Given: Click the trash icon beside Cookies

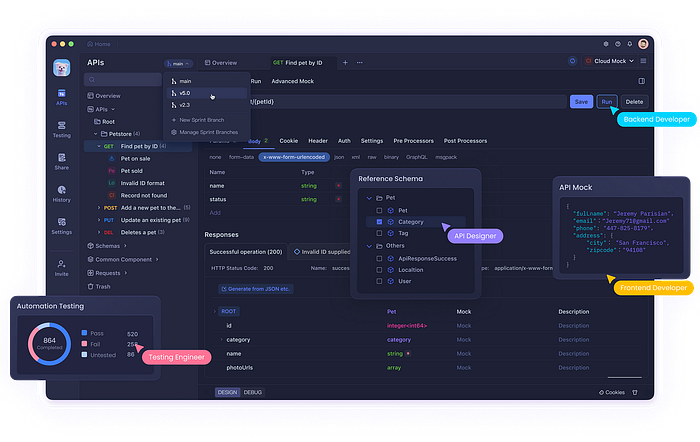Looking at the screenshot, I should [635, 392].
